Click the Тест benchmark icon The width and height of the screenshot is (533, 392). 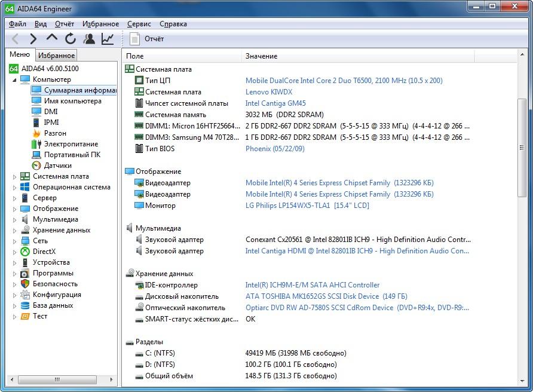(x=25, y=316)
